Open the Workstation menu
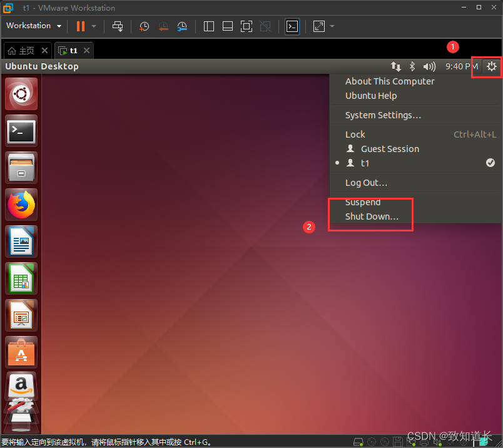 click(x=29, y=26)
